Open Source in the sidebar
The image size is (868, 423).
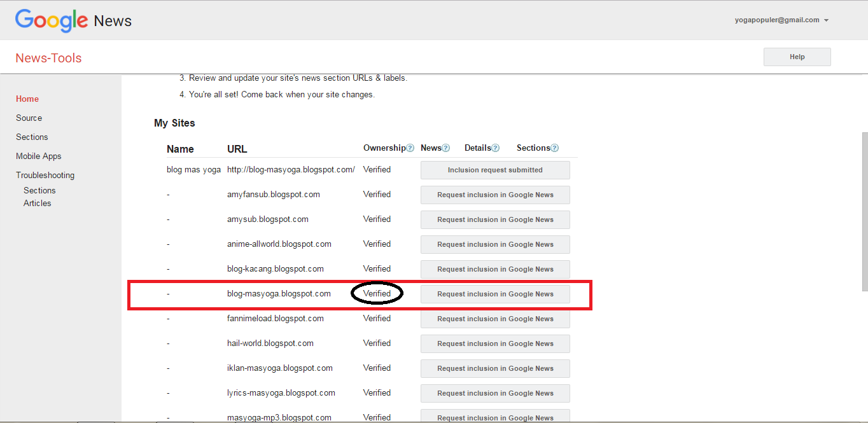(x=29, y=118)
